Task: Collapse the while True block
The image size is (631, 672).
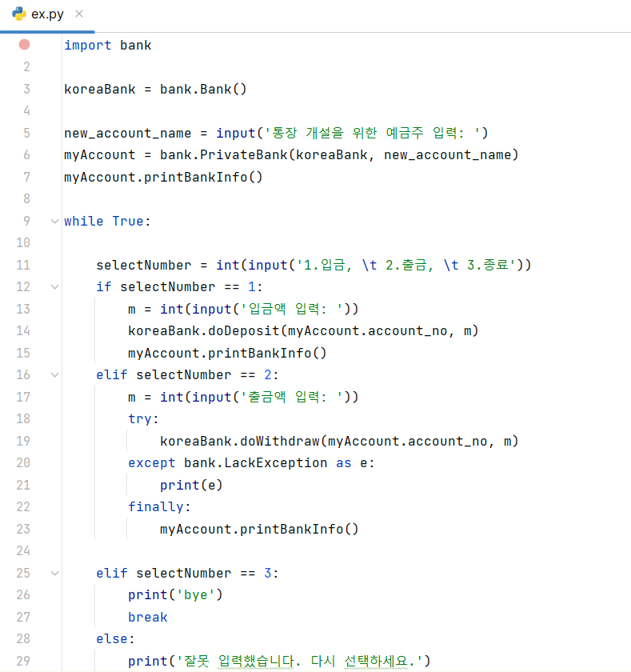Action: tap(54, 221)
